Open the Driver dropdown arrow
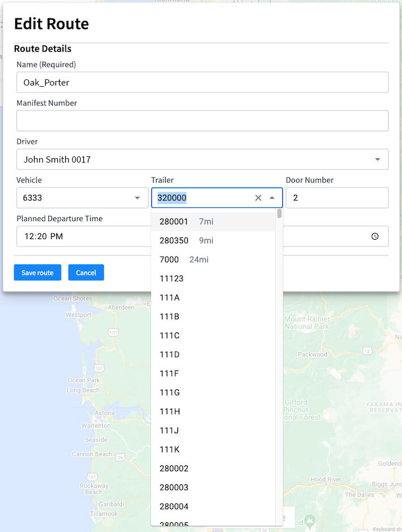The image size is (402, 532). point(377,159)
